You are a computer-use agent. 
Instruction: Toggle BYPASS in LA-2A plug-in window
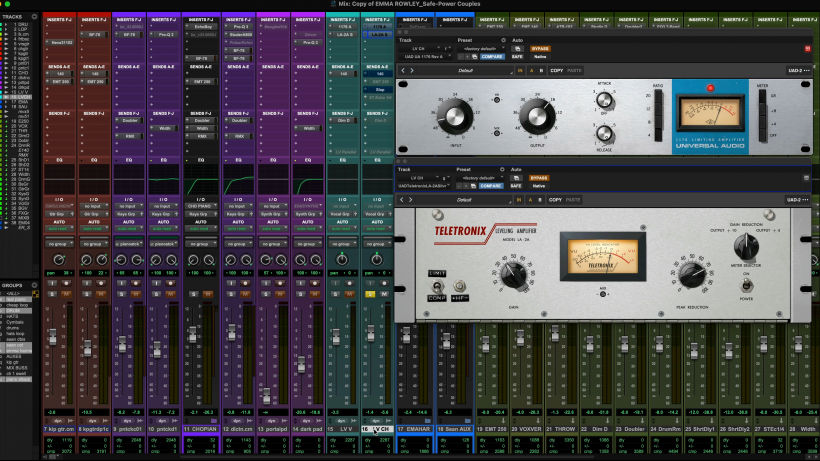pos(539,178)
